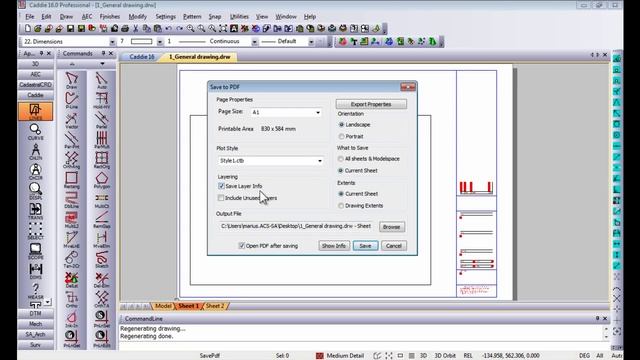Open the DTM application group button
Screen dimensions: 640x360
click(36, 313)
